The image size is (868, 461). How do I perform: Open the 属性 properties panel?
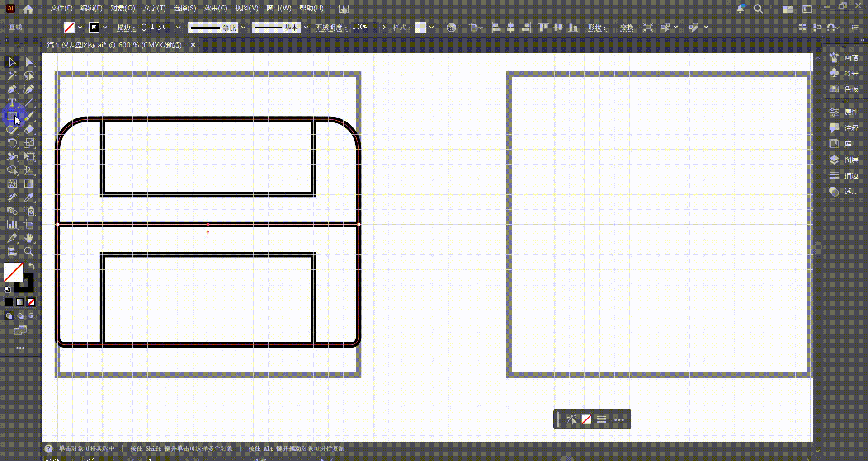844,112
